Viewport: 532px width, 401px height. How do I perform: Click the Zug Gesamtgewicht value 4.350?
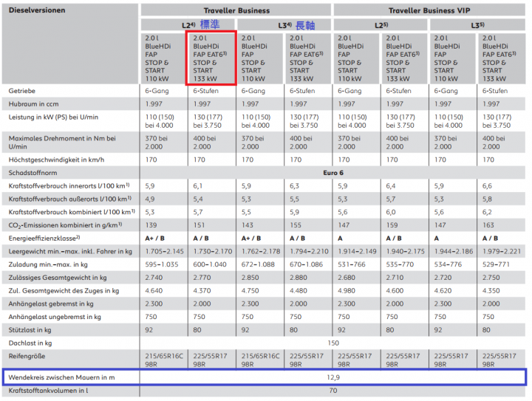click(491, 291)
